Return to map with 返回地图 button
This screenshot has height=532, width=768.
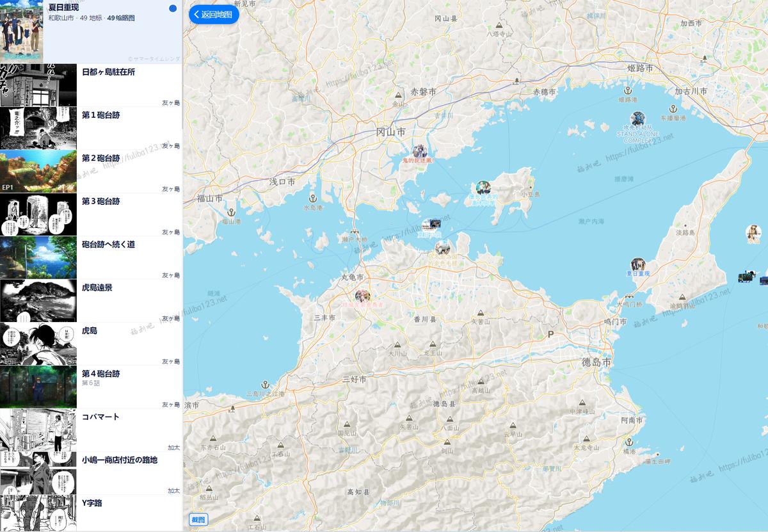(214, 14)
